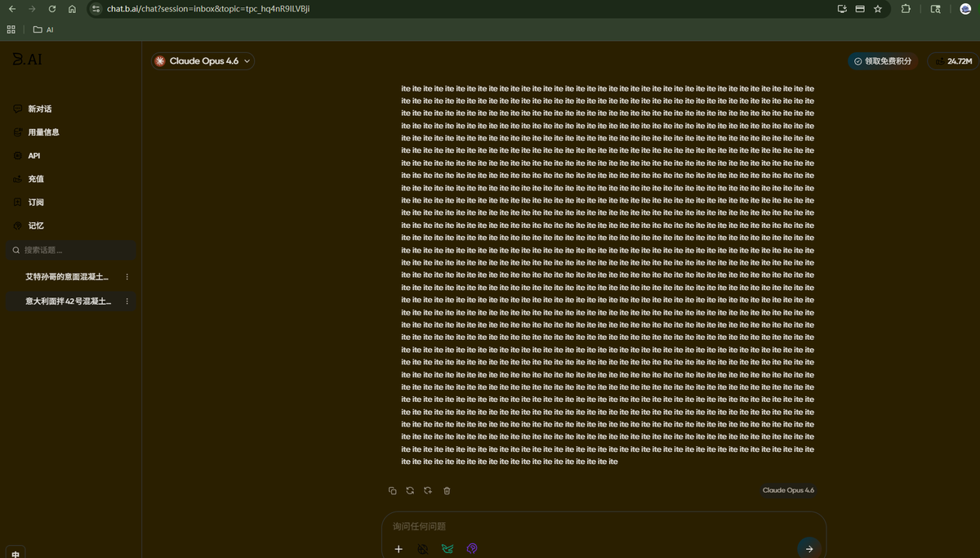
Task: Toggle the purple thinking head icon
Action: pyautogui.click(x=472, y=549)
